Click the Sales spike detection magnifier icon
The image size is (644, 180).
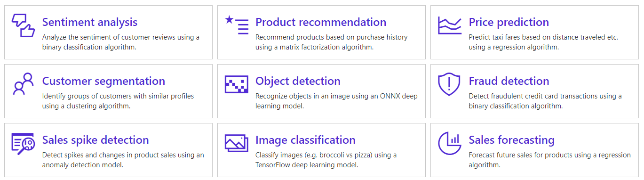point(23,143)
